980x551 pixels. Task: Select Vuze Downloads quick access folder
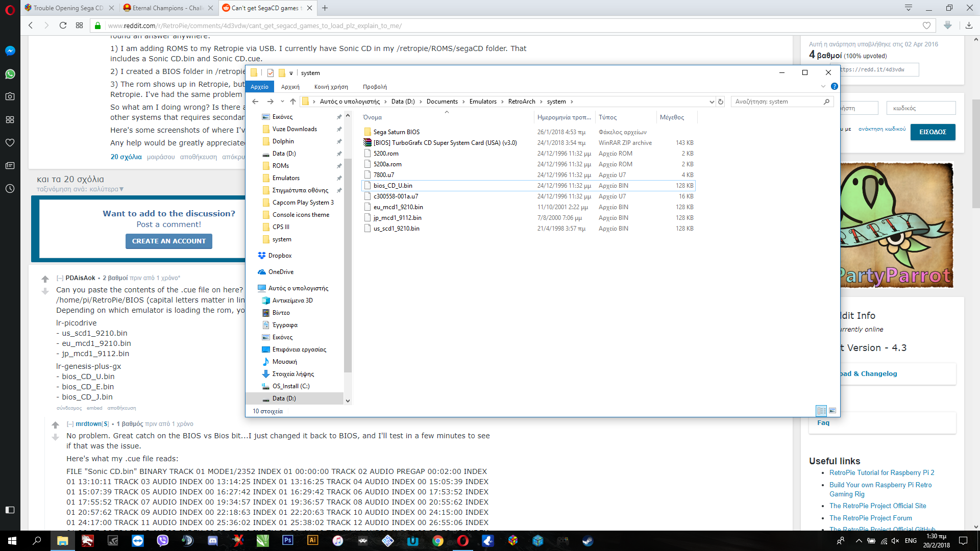click(x=295, y=129)
